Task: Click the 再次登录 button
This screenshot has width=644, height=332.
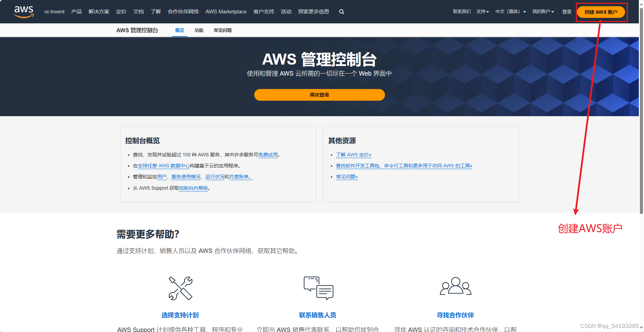Action: (319, 95)
